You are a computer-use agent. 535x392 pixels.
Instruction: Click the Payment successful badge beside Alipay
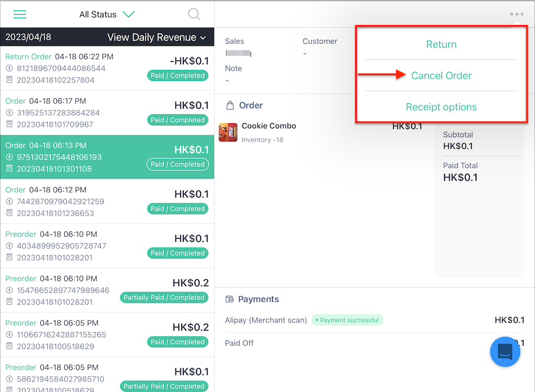click(x=347, y=320)
